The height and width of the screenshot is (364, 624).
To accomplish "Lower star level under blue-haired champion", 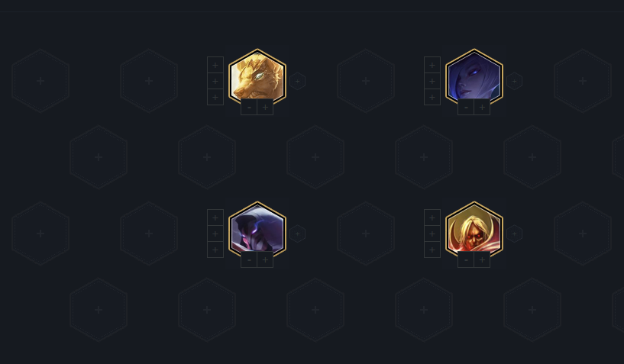I will [x=466, y=108].
